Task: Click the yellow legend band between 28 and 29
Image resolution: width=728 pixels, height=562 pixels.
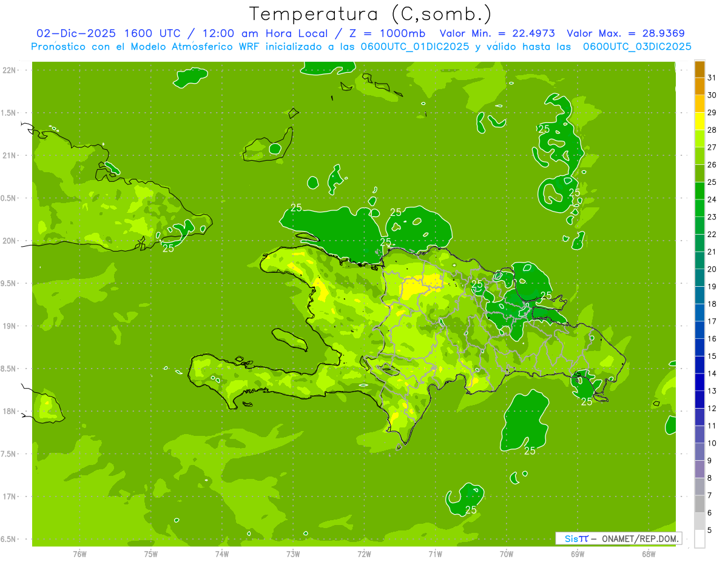Action: click(x=699, y=121)
